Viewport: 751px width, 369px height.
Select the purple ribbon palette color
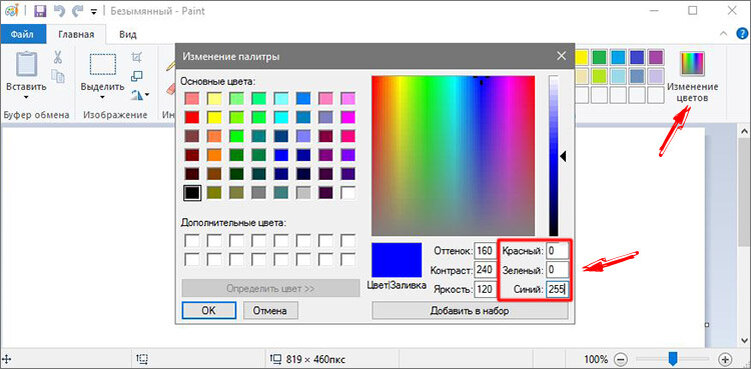[x=655, y=57]
